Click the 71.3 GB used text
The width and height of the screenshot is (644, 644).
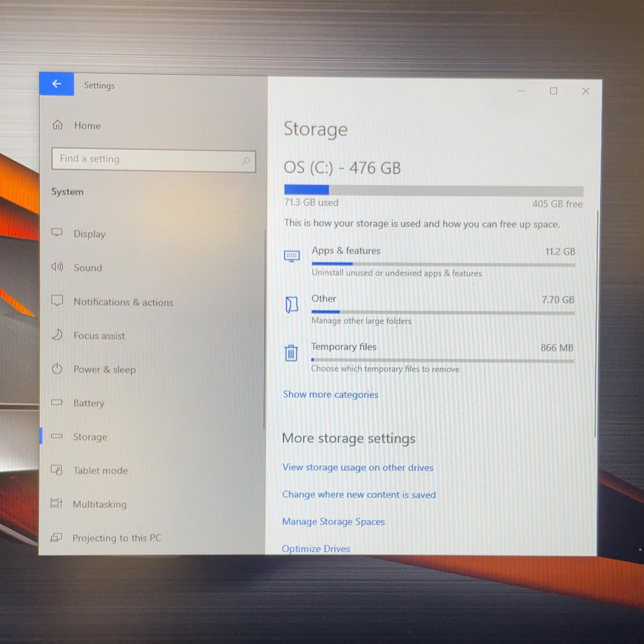(x=311, y=202)
